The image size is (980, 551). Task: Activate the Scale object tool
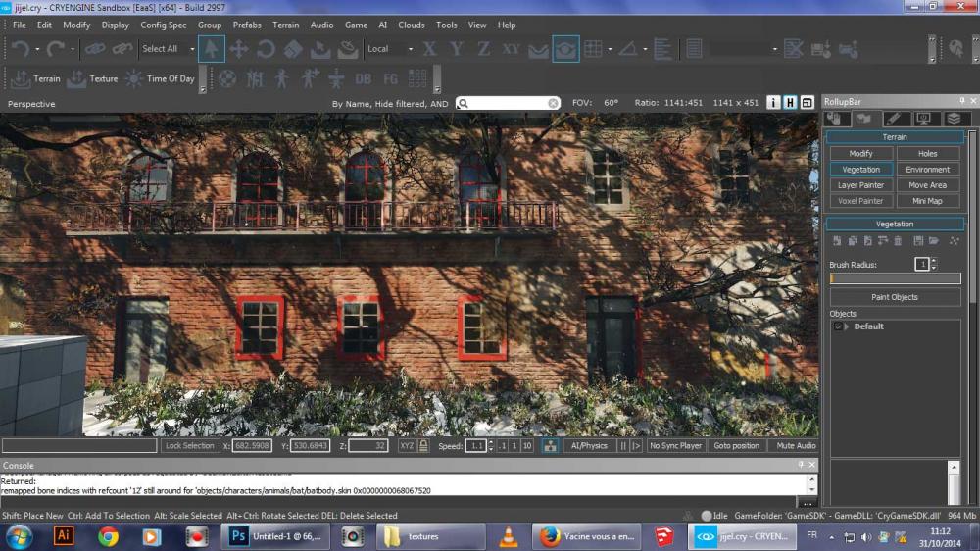coord(293,49)
